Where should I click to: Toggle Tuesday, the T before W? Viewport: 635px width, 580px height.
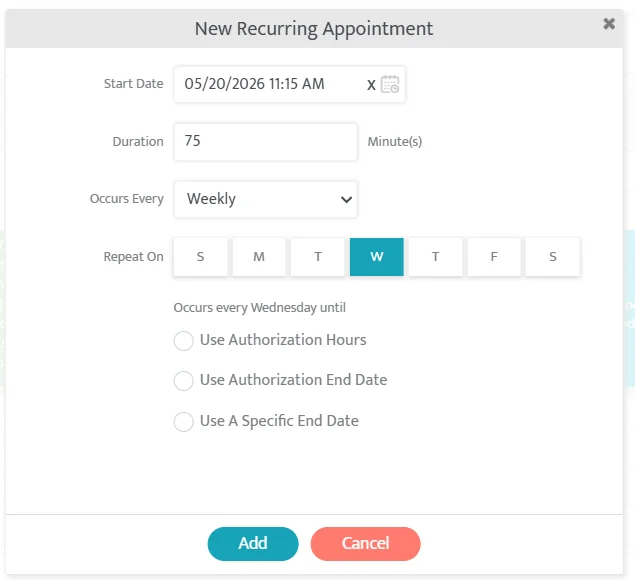[318, 257]
